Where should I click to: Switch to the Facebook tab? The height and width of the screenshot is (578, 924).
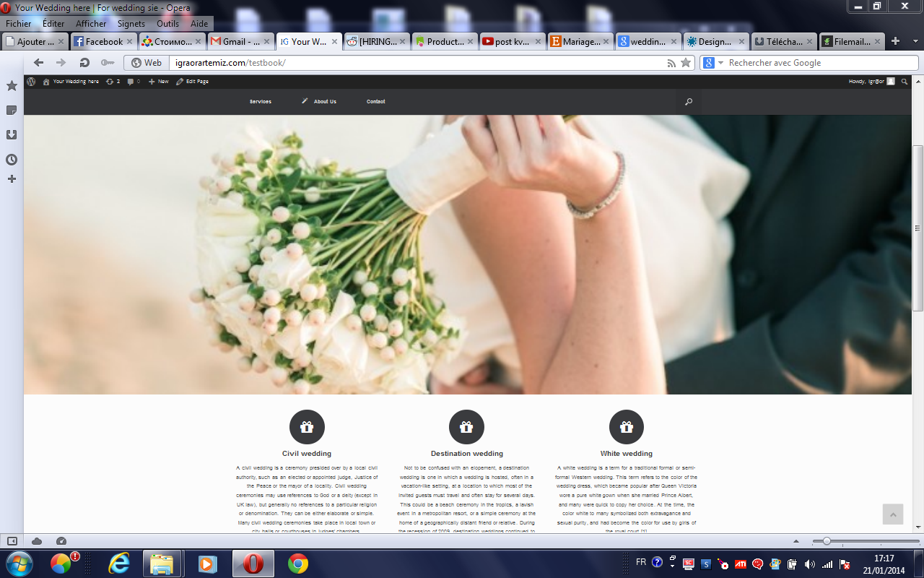coord(103,42)
